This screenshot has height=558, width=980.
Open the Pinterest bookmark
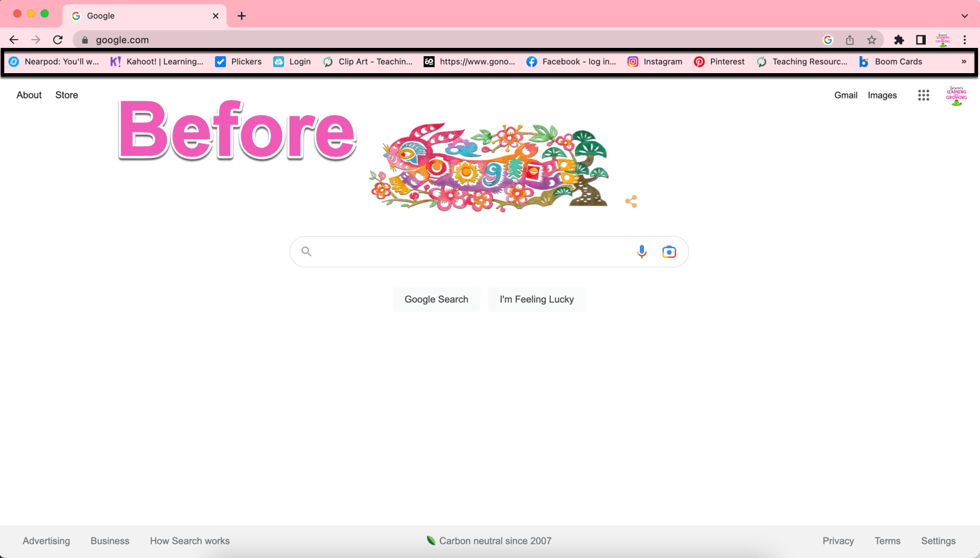[719, 62]
